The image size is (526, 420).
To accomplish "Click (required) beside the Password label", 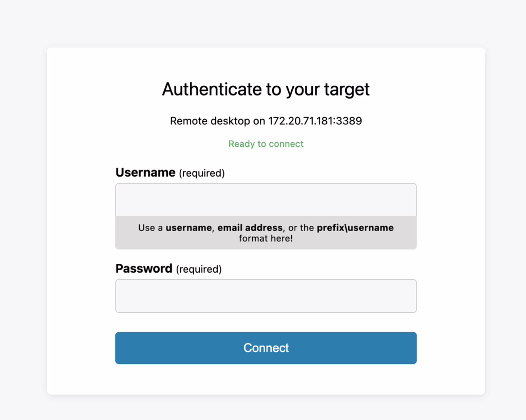I will [199, 270].
